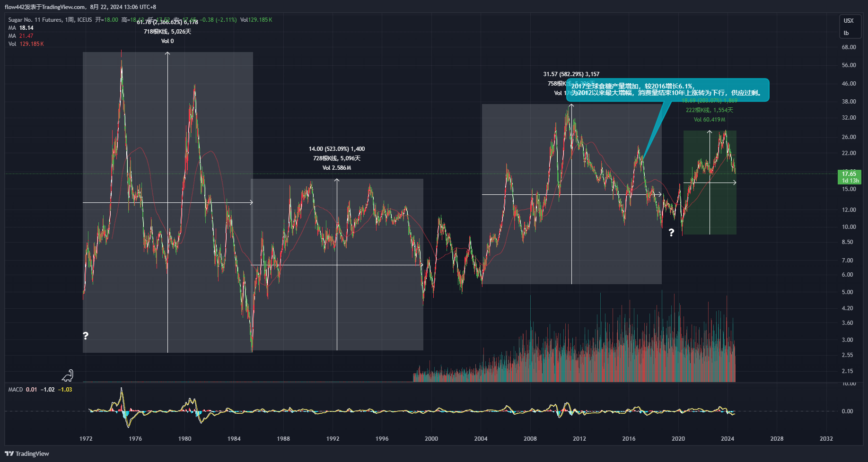Viewport: 868px width, 462px height.
Task: Click the 222根K线, 1,554天 green label
Action: click(x=710, y=110)
